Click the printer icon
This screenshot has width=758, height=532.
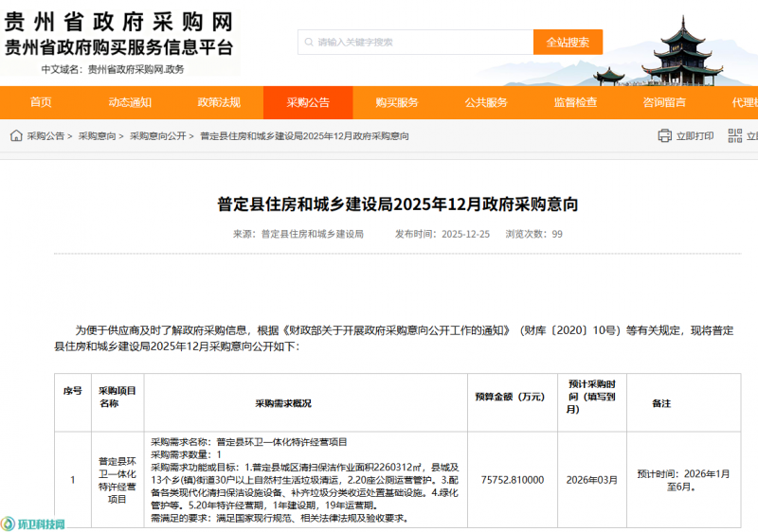coord(664,136)
